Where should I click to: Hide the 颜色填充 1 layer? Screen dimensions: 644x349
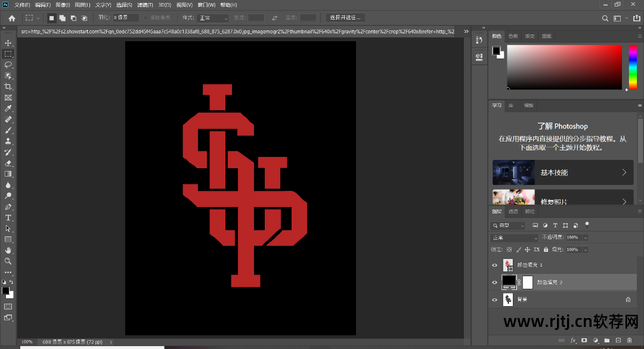494,265
